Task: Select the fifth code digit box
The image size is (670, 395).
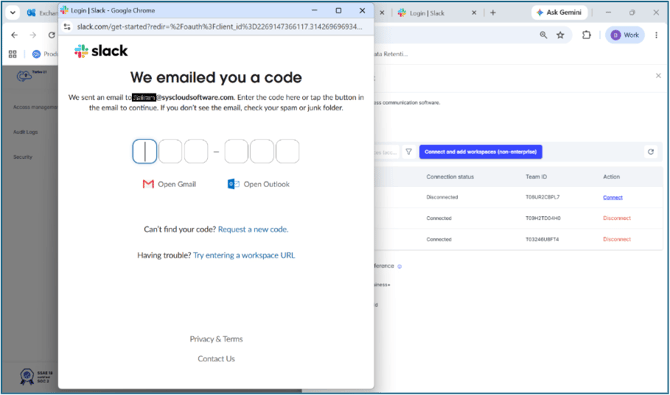Action: (x=262, y=151)
